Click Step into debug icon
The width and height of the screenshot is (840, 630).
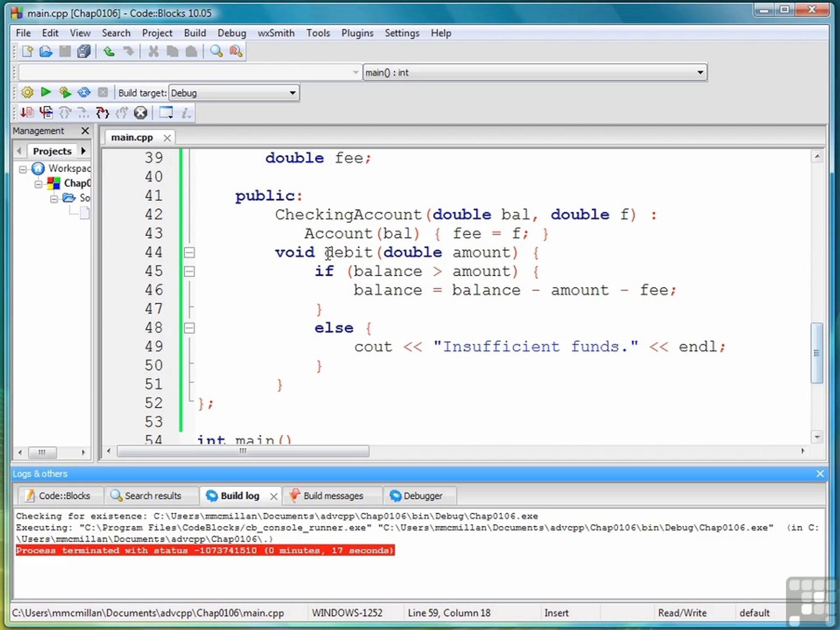103,113
